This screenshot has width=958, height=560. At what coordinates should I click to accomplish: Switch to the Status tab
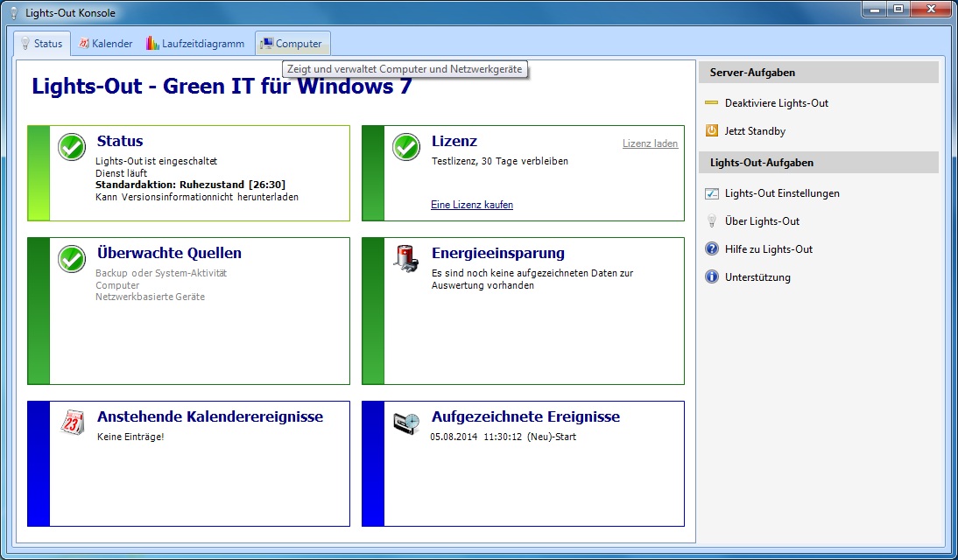[x=42, y=44]
